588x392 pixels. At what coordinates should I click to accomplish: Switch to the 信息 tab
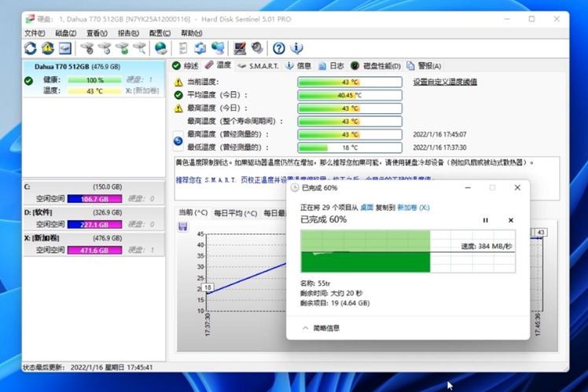click(299, 66)
